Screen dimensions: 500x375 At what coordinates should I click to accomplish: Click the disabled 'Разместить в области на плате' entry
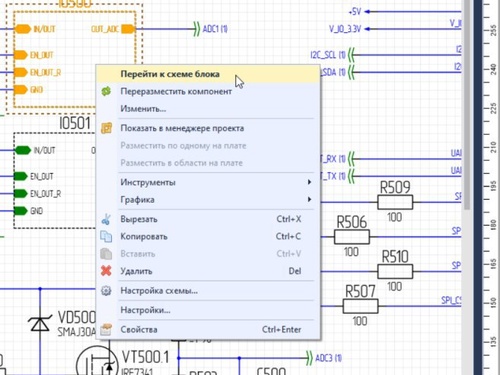(208, 163)
